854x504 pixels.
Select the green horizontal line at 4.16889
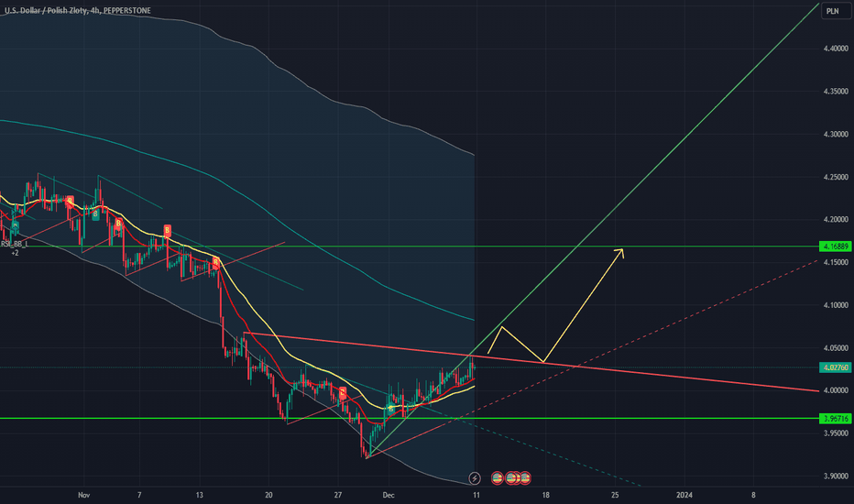tap(409, 247)
